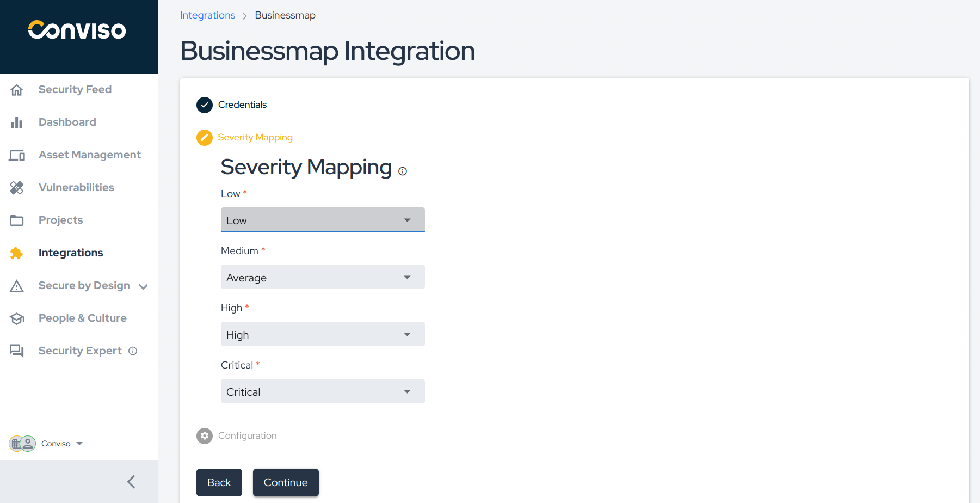Open the Security Feed home icon
The height and width of the screenshot is (503, 980).
pos(17,89)
